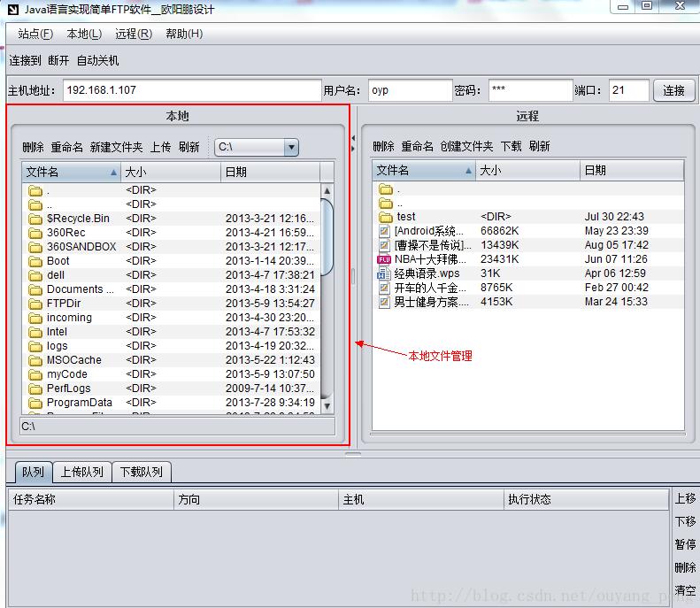Click the remote panel 删除 button
This screenshot has width=700, height=608.
(x=383, y=146)
